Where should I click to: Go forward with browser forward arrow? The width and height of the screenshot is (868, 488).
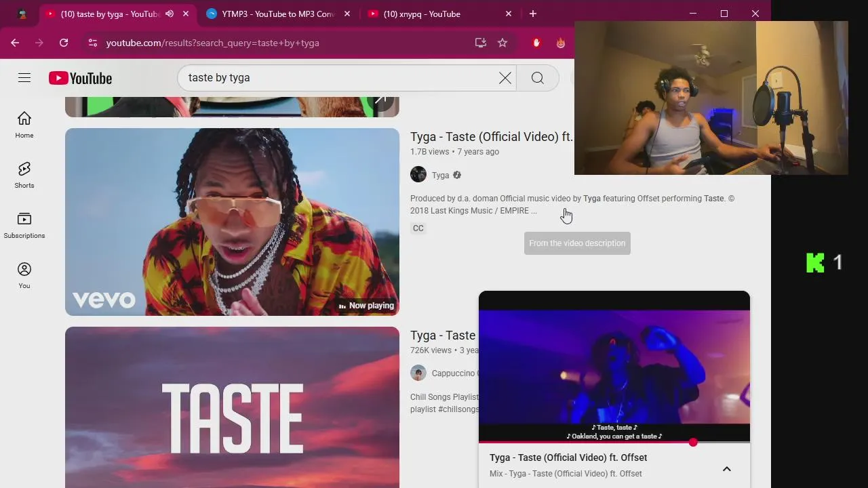[x=39, y=43]
